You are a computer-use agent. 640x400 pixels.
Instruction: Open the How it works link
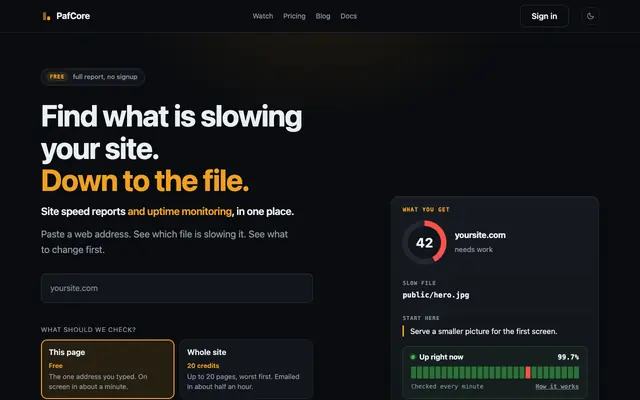point(557,387)
